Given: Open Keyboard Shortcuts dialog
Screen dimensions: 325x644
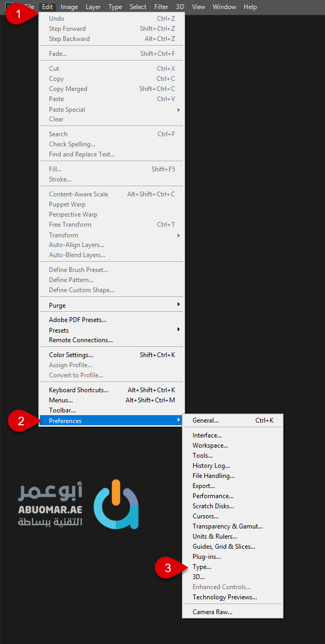Looking at the screenshot, I should point(79,390).
